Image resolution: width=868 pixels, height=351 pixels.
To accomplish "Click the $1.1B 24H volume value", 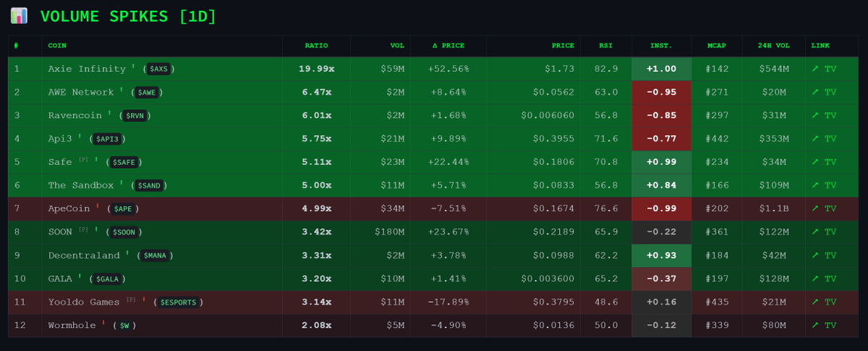I will (773, 208).
